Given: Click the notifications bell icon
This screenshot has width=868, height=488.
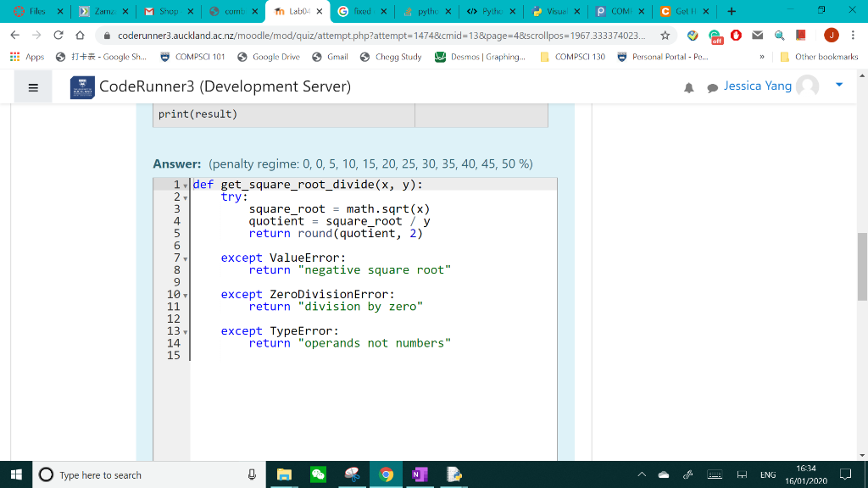Looking at the screenshot, I should point(689,87).
